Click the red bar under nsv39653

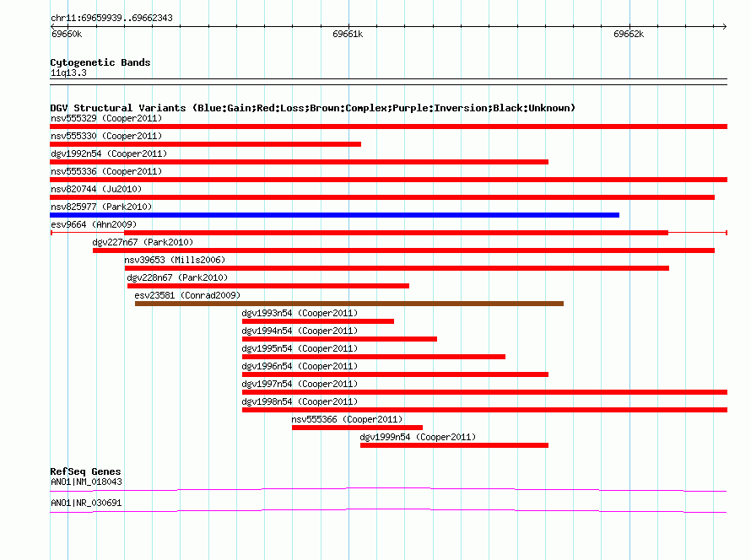click(x=397, y=268)
